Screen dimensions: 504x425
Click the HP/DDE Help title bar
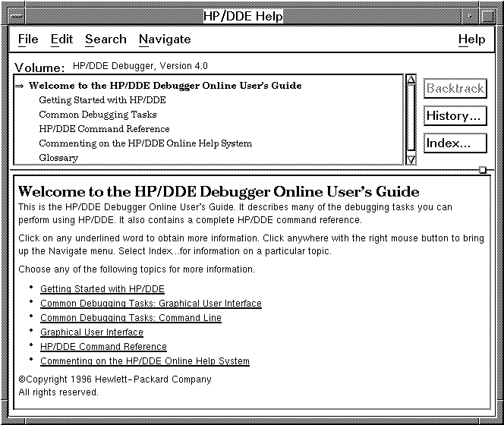pos(244,16)
